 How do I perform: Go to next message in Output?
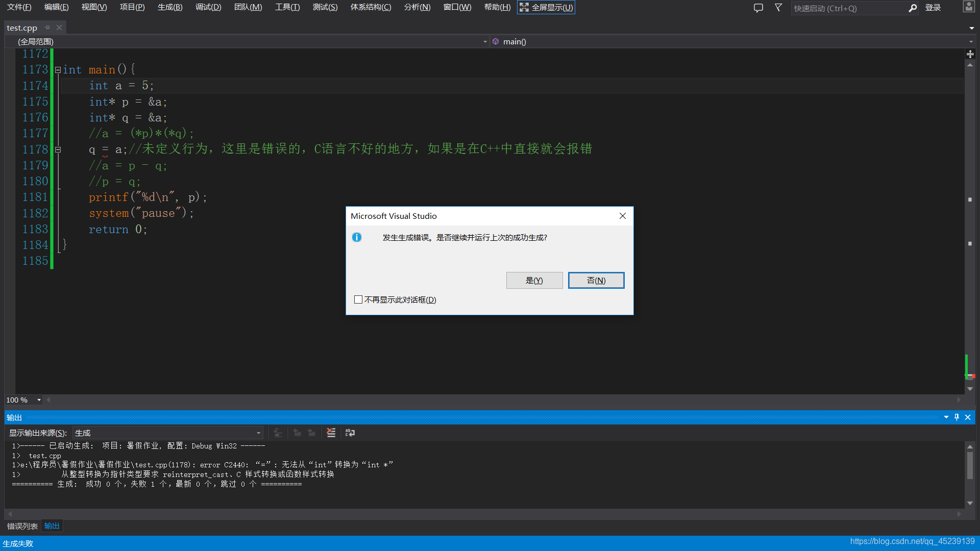click(312, 433)
